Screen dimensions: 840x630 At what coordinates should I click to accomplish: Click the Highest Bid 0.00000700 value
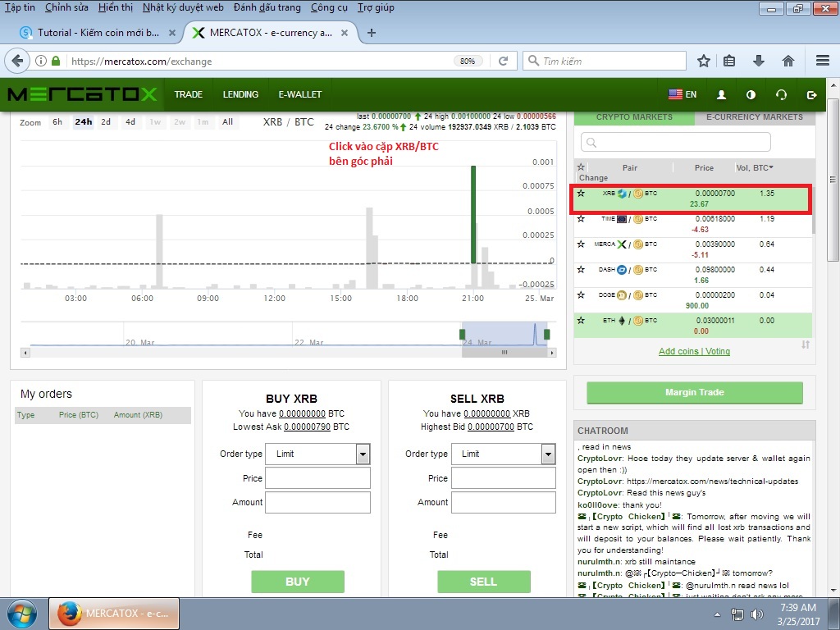[x=491, y=427]
